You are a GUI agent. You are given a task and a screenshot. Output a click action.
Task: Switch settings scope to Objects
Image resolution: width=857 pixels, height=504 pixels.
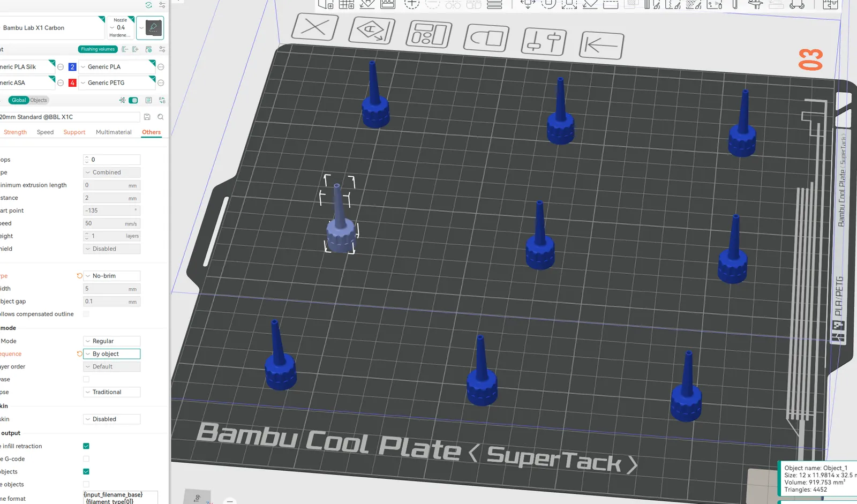(39, 100)
